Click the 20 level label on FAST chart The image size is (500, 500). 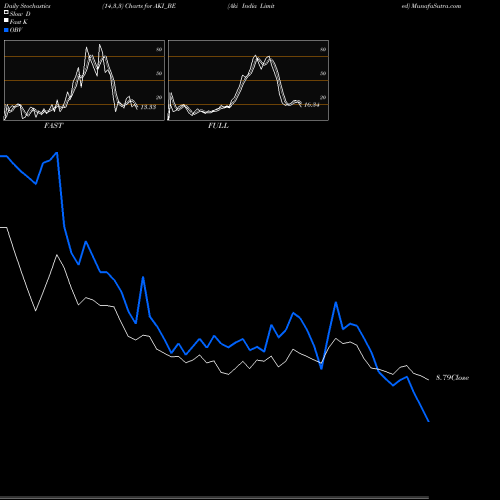(159, 97)
